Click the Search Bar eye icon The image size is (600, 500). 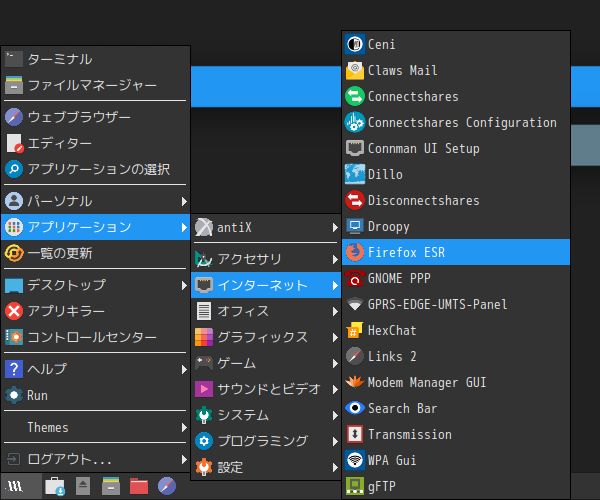coord(355,409)
